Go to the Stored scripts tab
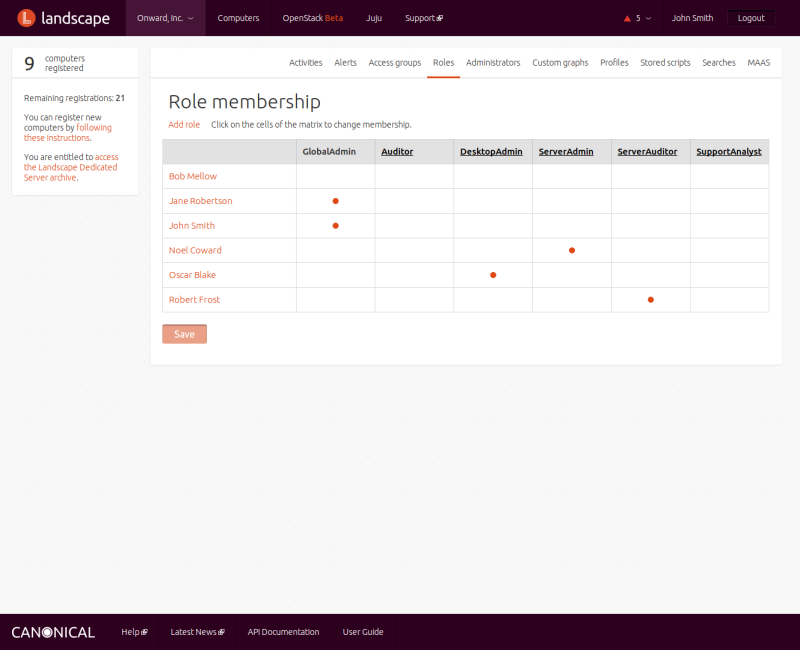The width and height of the screenshot is (800, 650). pyautogui.click(x=665, y=62)
